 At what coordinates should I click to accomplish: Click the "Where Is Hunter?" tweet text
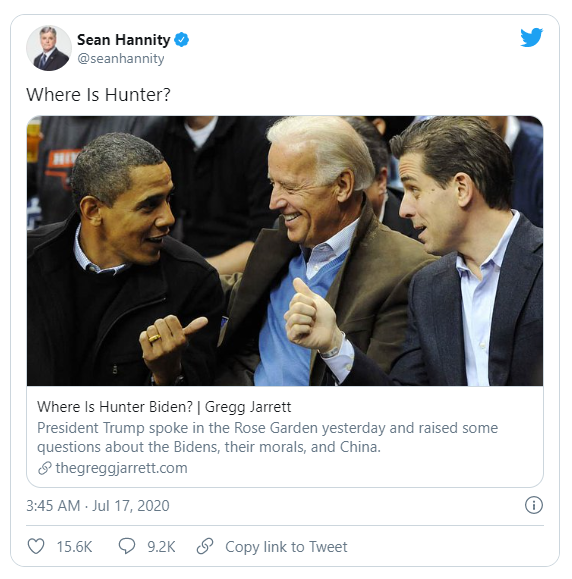(98, 95)
